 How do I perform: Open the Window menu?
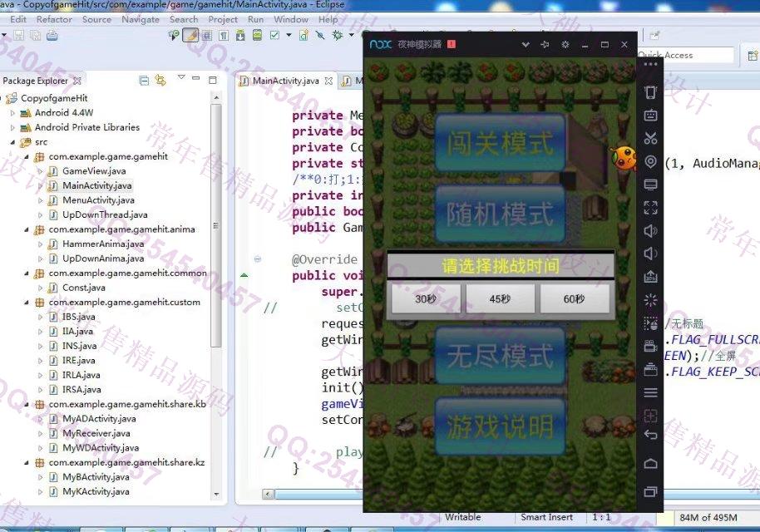(291, 19)
